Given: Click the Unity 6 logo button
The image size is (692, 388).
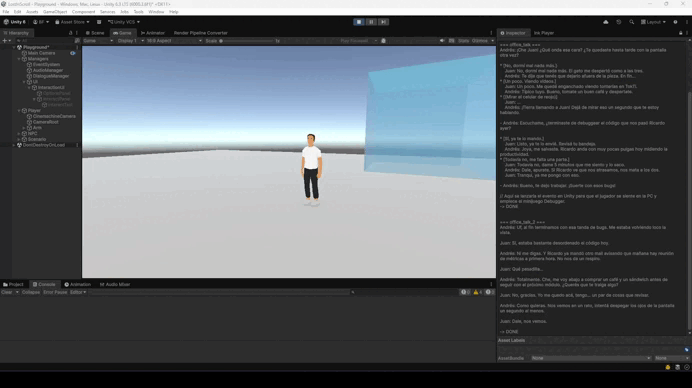Looking at the screenshot, I should 15,22.
